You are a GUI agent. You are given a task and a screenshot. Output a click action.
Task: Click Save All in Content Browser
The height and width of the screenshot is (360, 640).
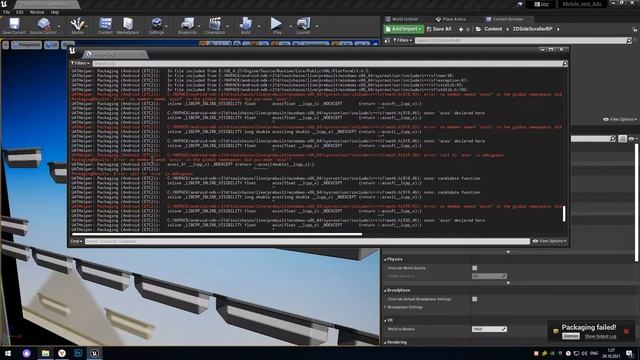pos(439,29)
